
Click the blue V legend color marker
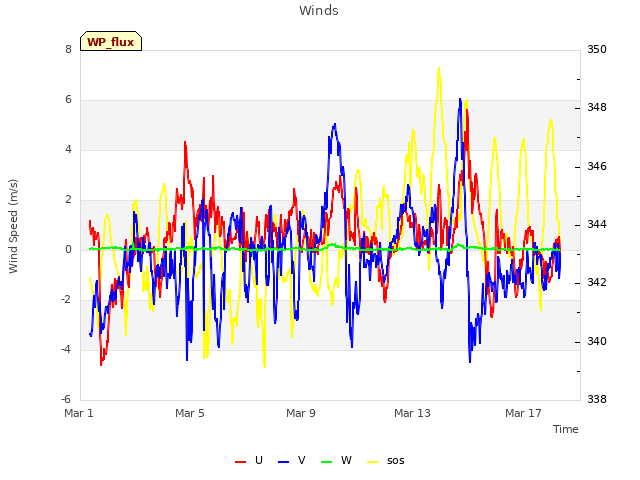[x=283, y=462]
